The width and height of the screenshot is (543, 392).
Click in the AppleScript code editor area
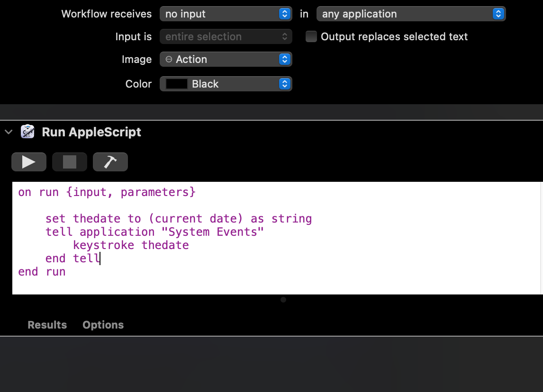point(277,238)
